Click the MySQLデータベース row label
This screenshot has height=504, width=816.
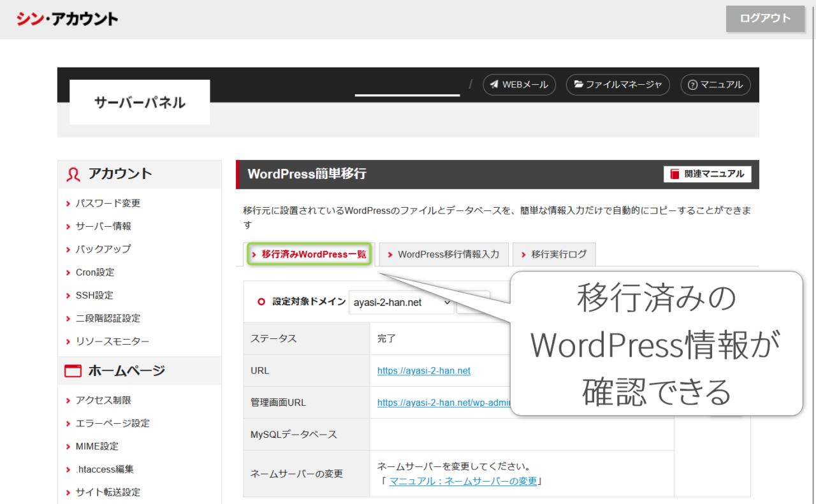[x=294, y=435]
